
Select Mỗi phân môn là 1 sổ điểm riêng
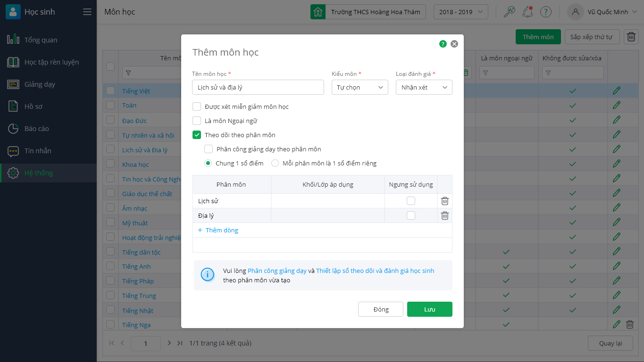pos(275,164)
